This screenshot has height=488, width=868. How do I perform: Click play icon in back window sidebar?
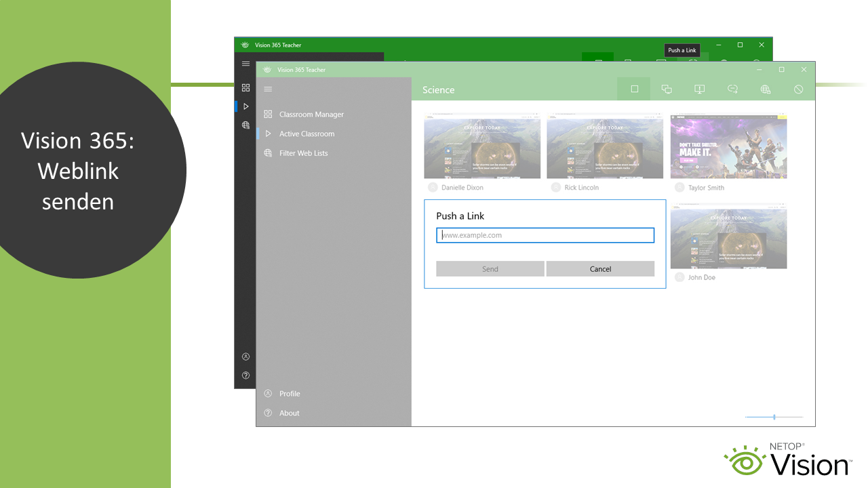pos(245,106)
